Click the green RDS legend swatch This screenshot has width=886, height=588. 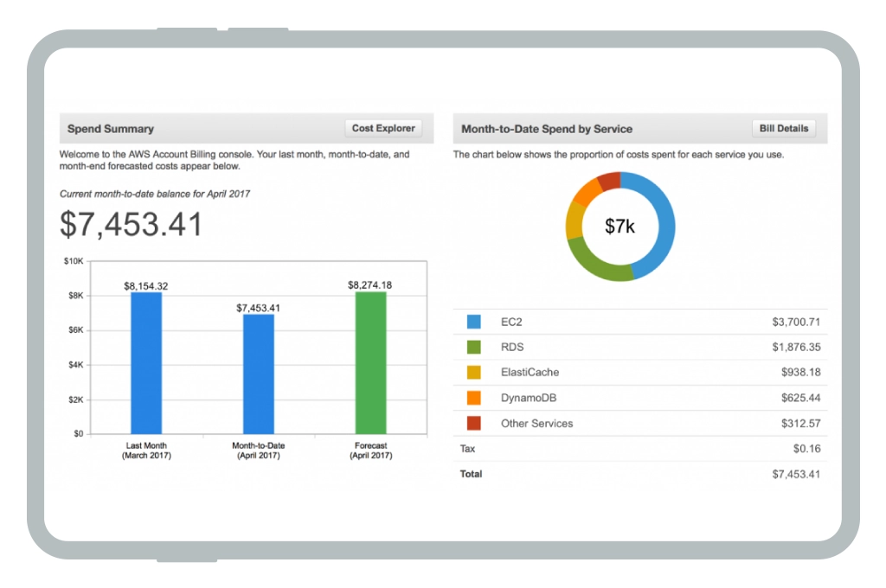(x=473, y=347)
